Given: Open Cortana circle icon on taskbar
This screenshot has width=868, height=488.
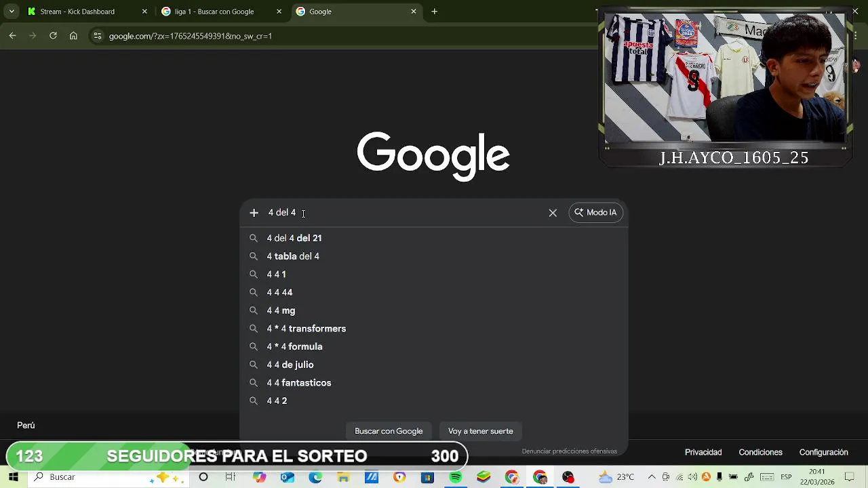Looking at the screenshot, I should click(x=203, y=477).
